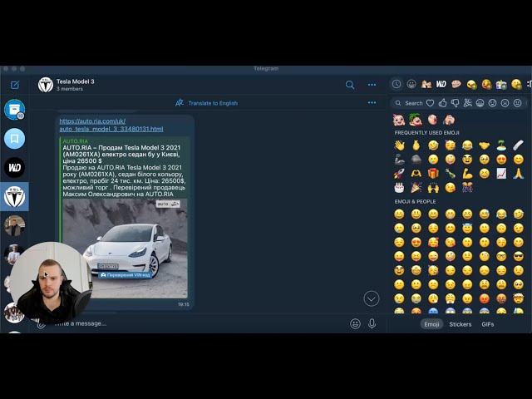This screenshot has height=399, width=532.
Task: Select the Tesla Model 3 chat in sidebar
Action: [x=15, y=196]
